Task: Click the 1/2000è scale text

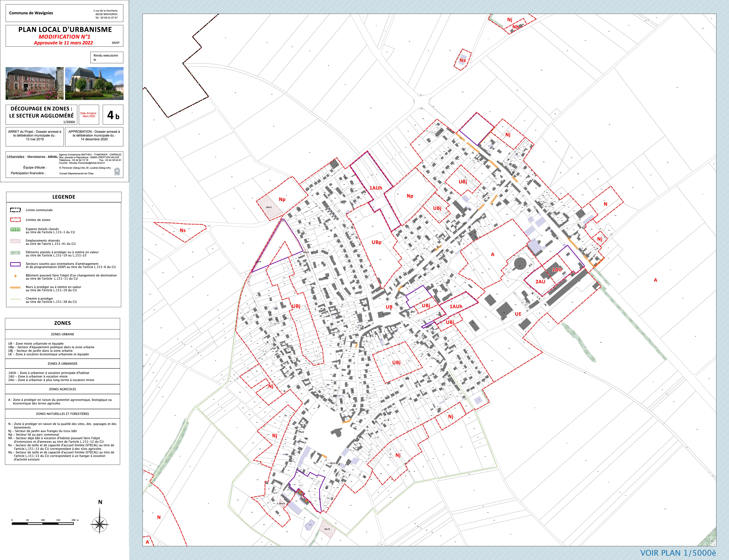Action: point(69,122)
